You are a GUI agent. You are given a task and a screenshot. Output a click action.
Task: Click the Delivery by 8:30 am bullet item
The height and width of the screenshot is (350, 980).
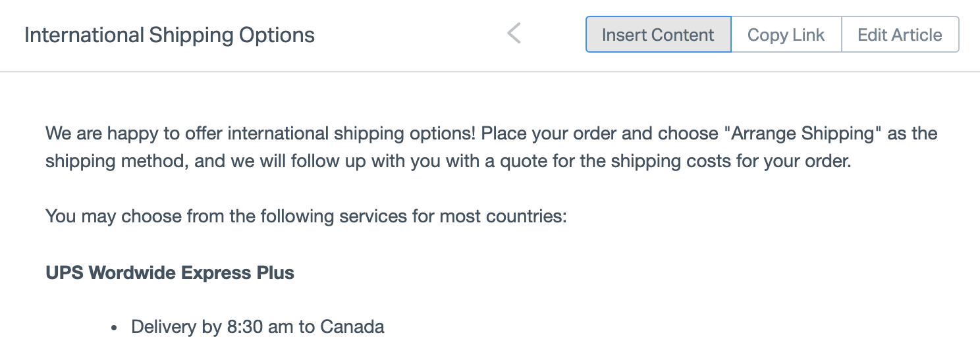258,326
